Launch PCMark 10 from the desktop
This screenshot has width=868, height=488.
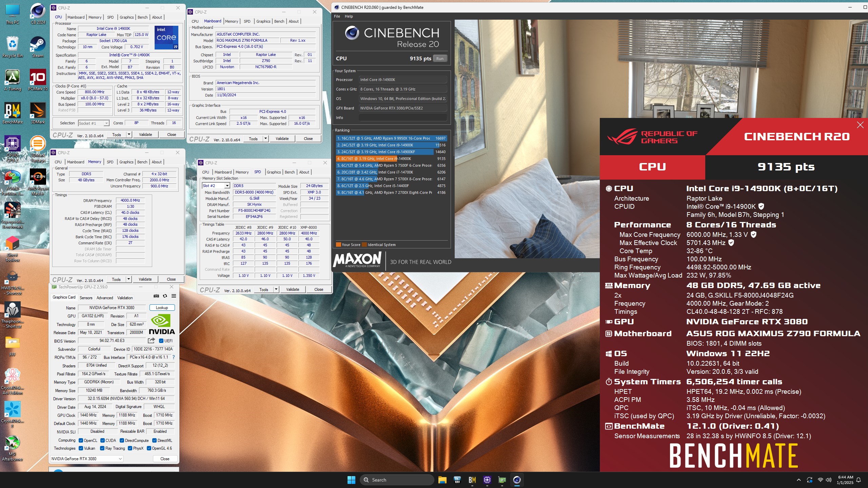tap(38, 80)
